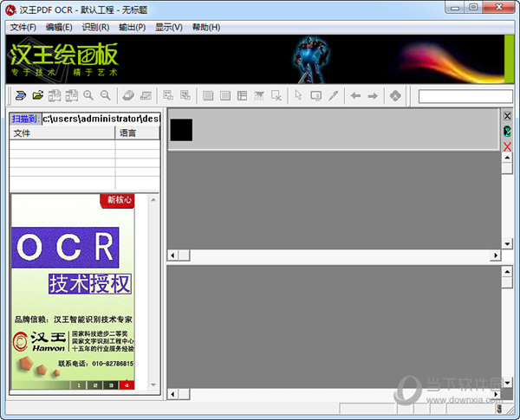
Task: Click upper pane horizontal scrollbar thumb
Action: (x=184, y=255)
